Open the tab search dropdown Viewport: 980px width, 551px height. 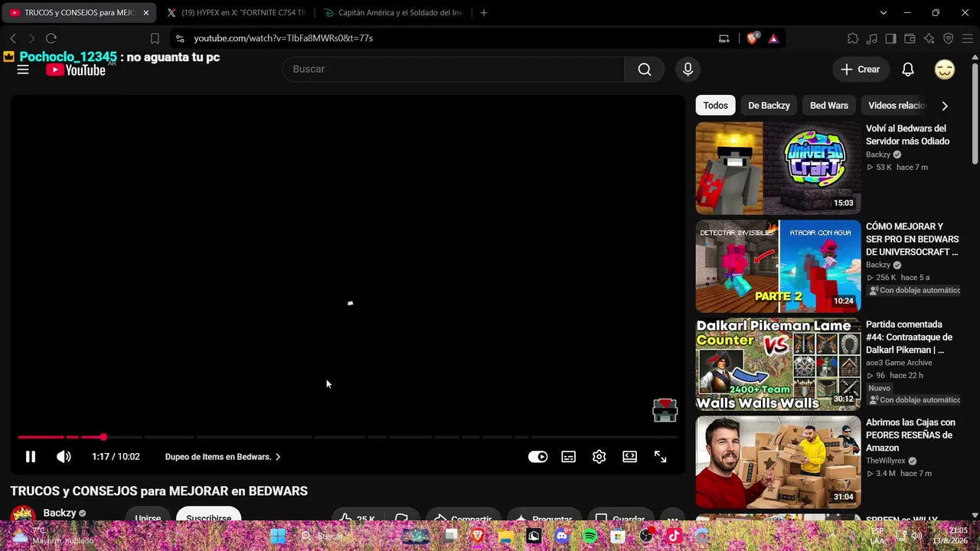click(884, 13)
